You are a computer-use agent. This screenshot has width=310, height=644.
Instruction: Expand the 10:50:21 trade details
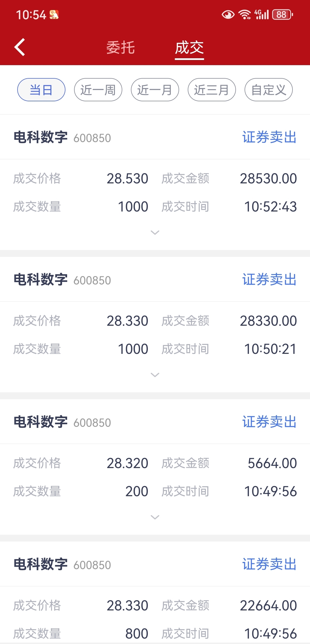point(155,375)
